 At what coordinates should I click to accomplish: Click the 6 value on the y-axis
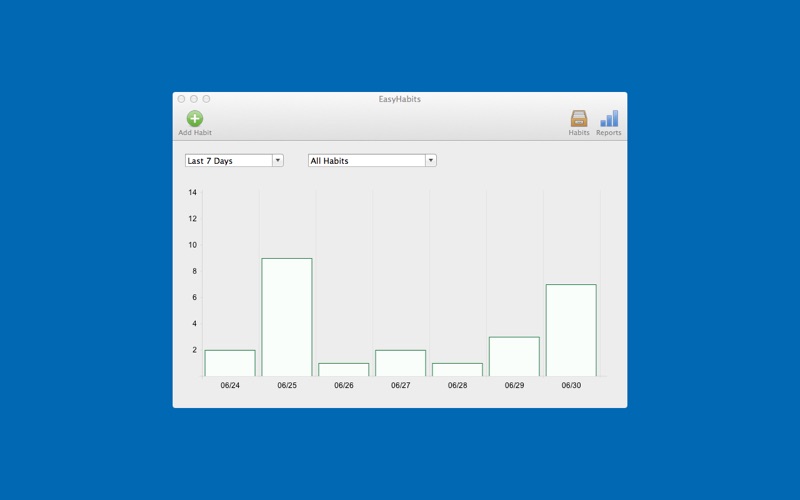point(194,297)
